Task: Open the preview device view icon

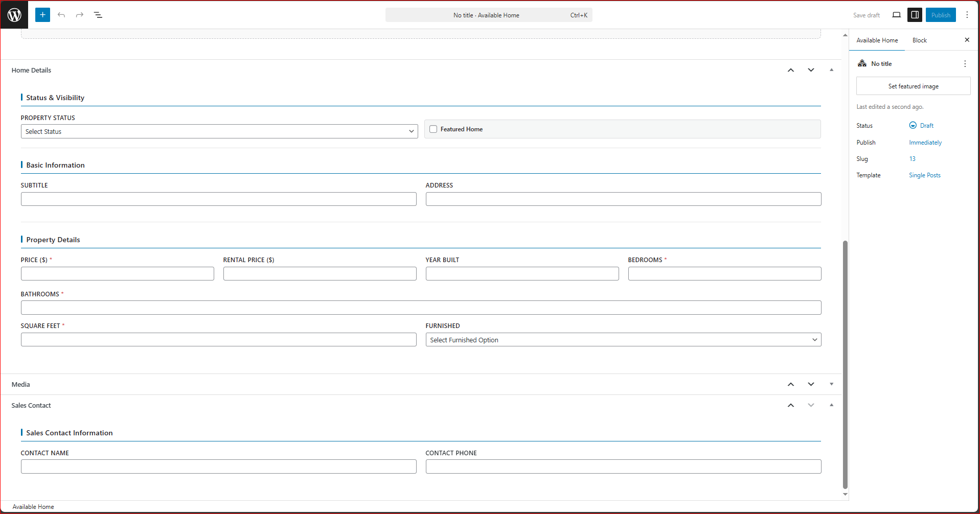Action: pyautogui.click(x=896, y=15)
